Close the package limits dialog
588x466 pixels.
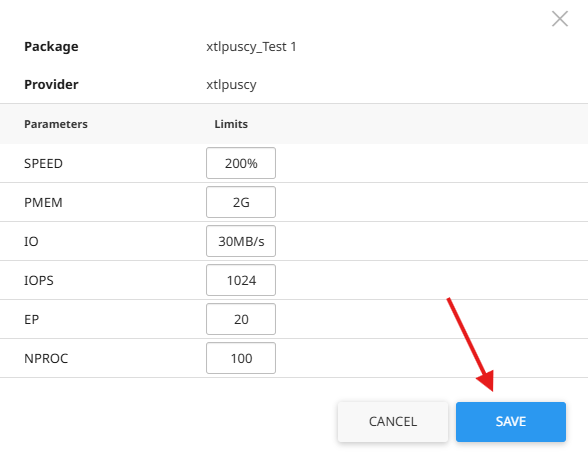click(x=560, y=19)
